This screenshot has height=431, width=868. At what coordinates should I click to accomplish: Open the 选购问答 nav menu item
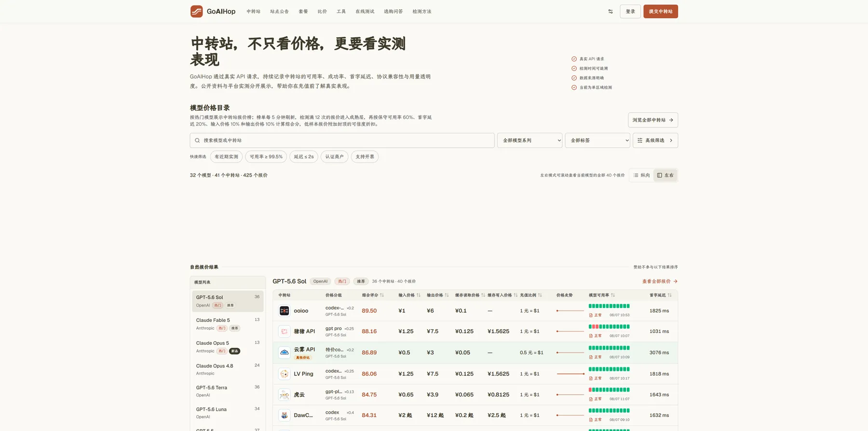pyautogui.click(x=393, y=12)
